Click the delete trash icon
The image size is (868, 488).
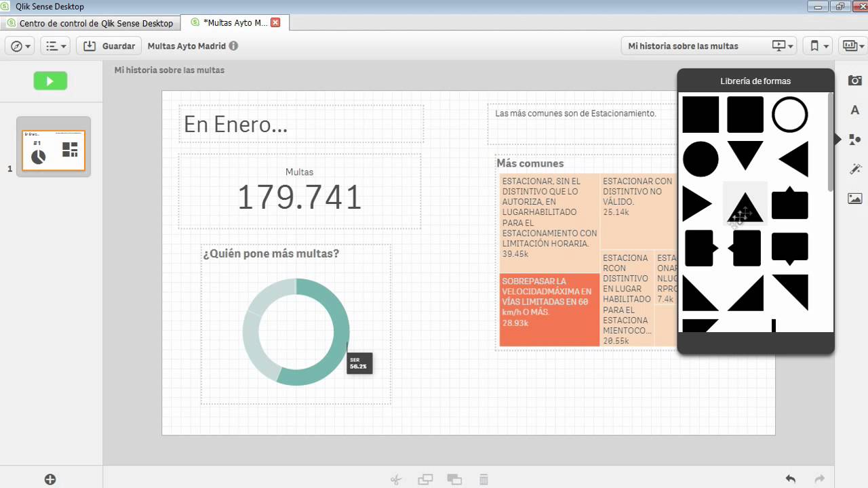[484, 479]
